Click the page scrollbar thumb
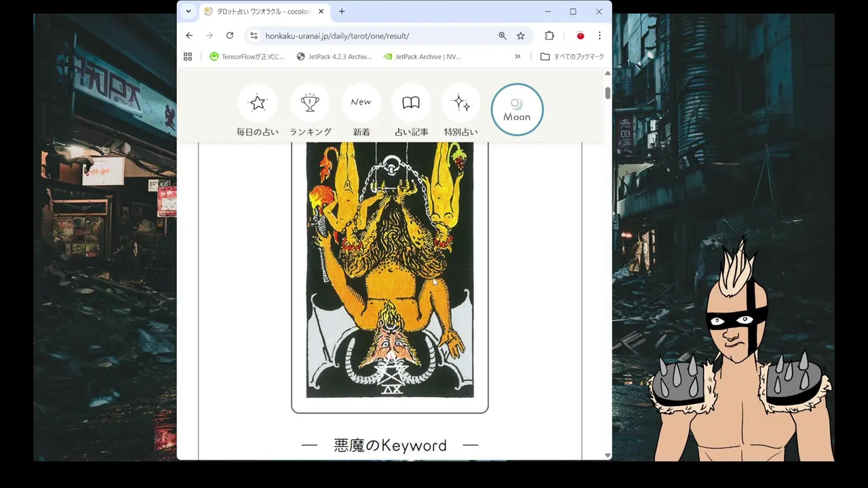 pyautogui.click(x=608, y=93)
